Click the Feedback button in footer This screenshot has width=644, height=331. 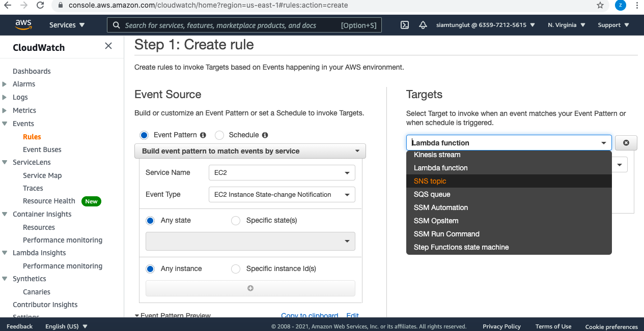20,326
